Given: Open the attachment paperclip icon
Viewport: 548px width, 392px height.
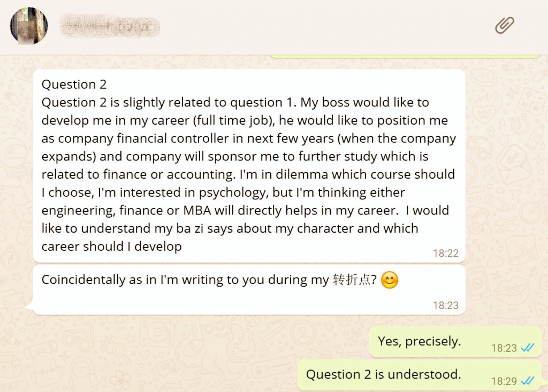Looking at the screenshot, I should coord(504,25).
